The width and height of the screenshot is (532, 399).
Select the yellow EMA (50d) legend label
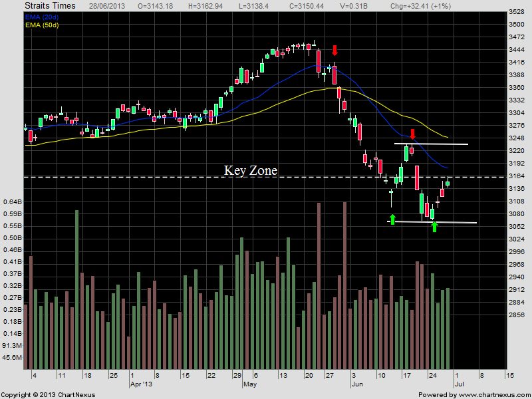pos(41,24)
